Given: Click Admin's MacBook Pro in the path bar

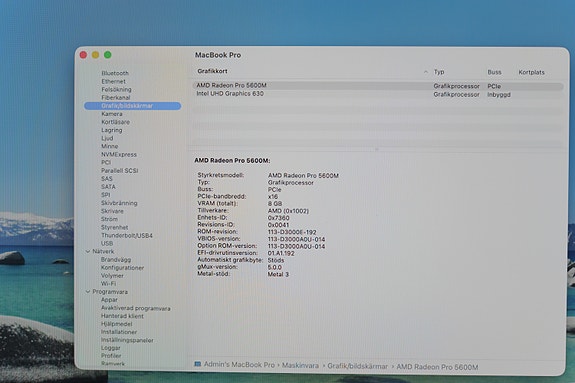Looking at the screenshot, I should (x=239, y=365).
